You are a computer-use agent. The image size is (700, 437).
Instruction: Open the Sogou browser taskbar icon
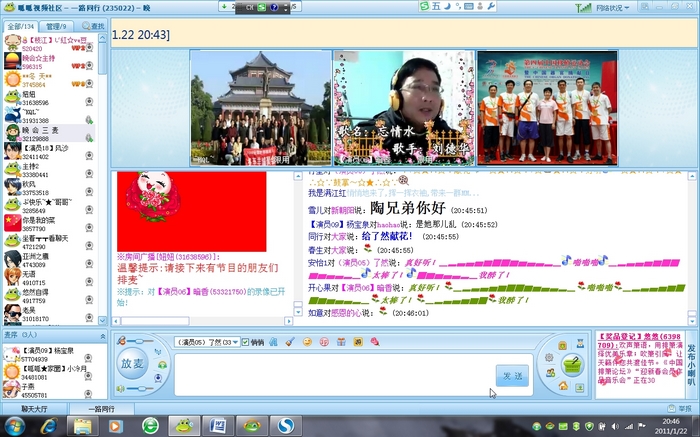coord(286,426)
